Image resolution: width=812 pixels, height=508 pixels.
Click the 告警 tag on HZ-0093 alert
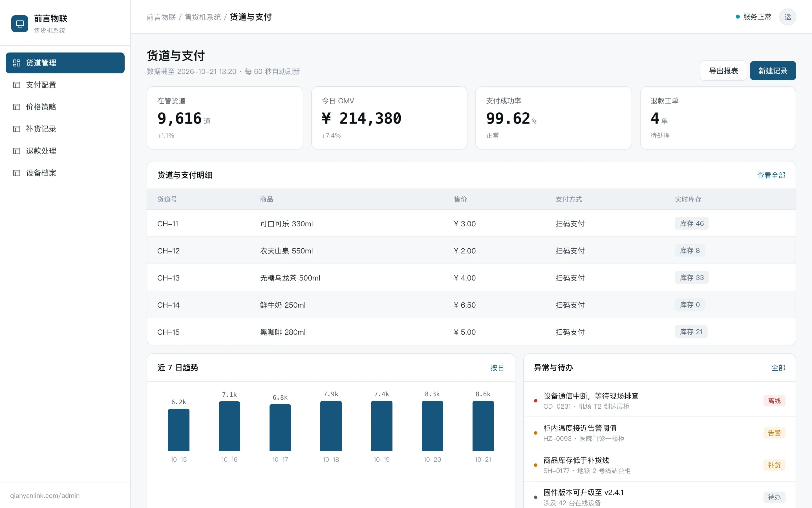click(774, 433)
